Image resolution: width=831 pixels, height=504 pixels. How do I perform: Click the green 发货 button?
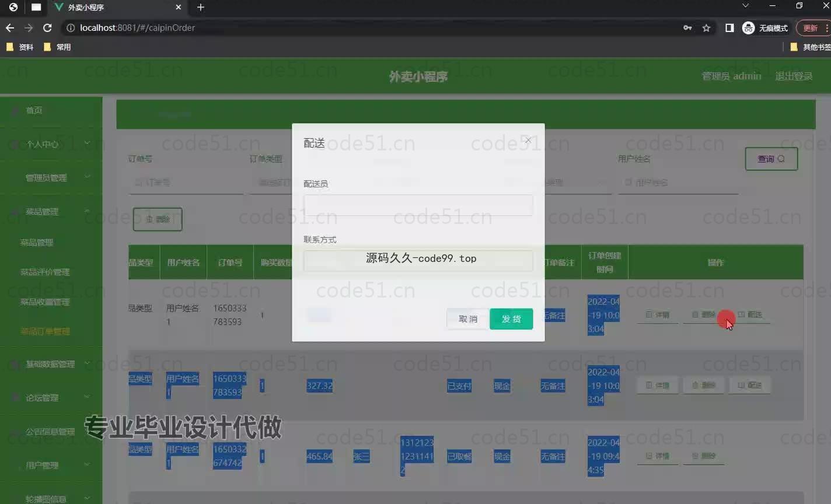pos(511,319)
